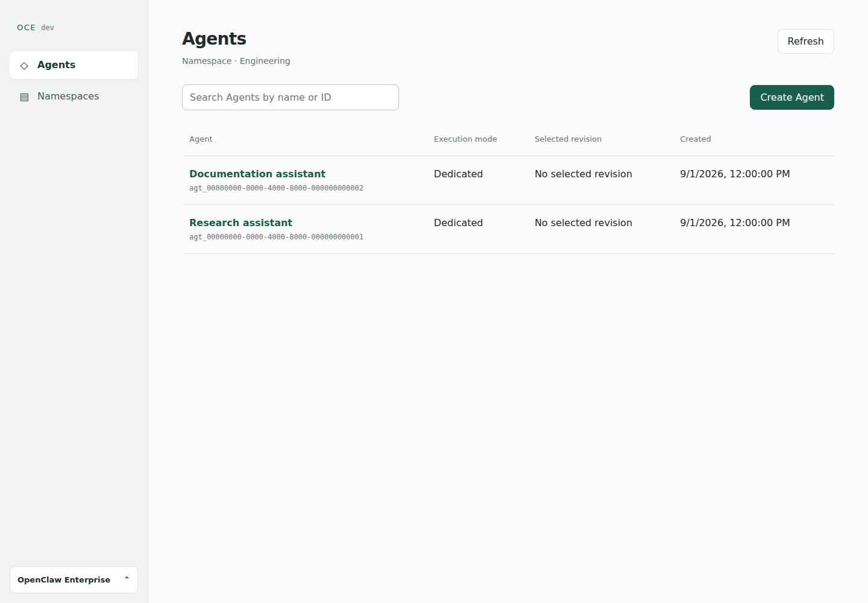The image size is (868, 603).
Task: Click the Agent column header
Action: click(201, 139)
